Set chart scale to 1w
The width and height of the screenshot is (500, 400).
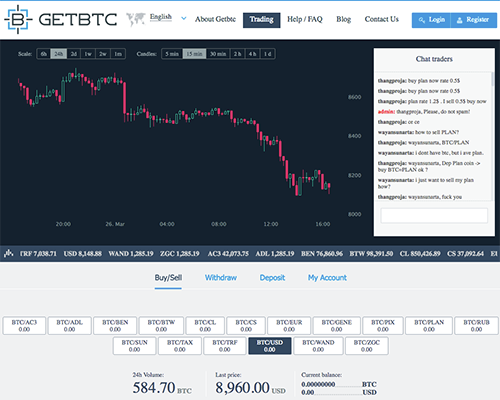pos(88,54)
